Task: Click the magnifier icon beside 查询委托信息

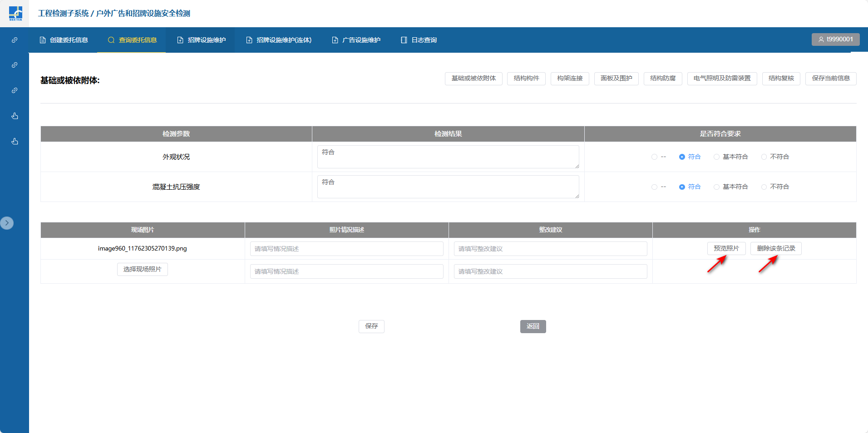Action: tap(111, 40)
